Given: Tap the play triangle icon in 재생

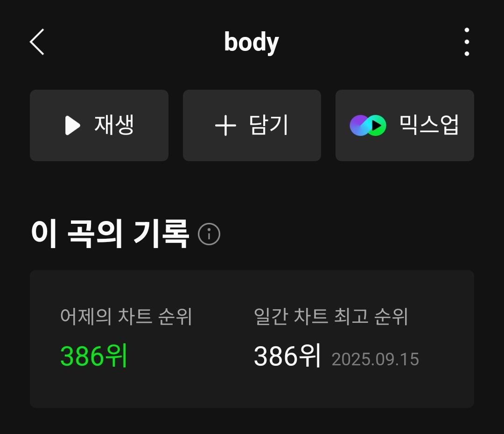Looking at the screenshot, I should [73, 126].
